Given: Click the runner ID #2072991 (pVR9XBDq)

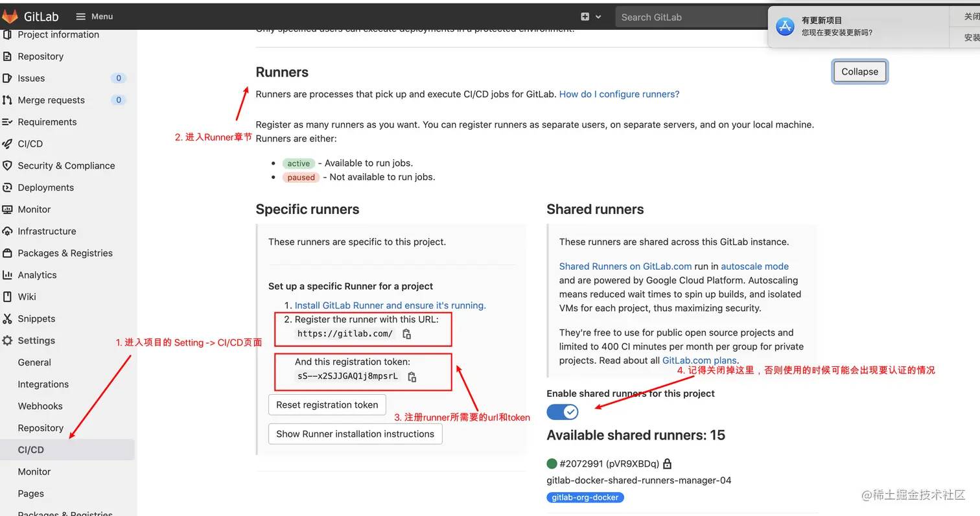Looking at the screenshot, I should pyautogui.click(x=609, y=463).
